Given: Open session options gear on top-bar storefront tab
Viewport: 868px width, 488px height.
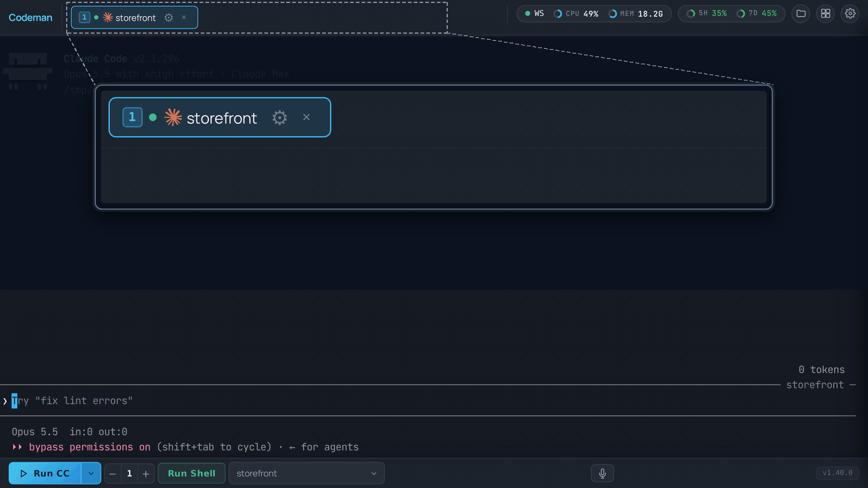Looking at the screenshot, I should [x=169, y=18].
